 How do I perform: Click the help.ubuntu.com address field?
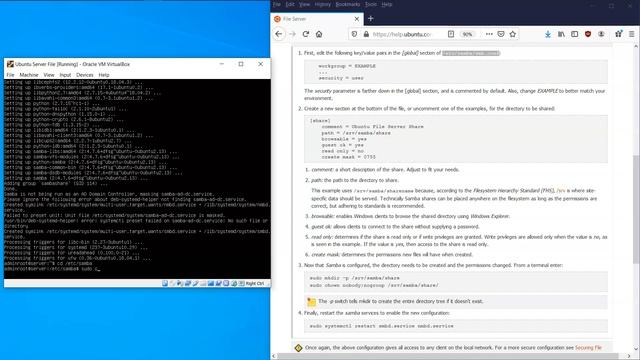pos(402,34)
